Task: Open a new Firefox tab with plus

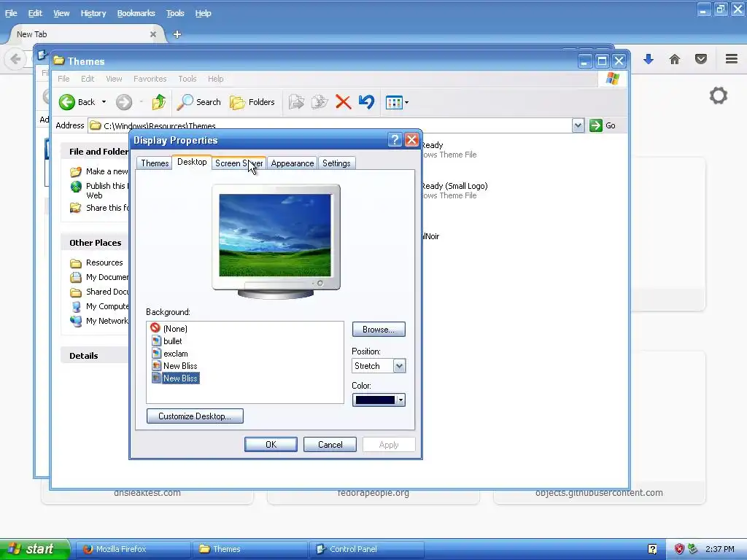Action: (177, 34)
